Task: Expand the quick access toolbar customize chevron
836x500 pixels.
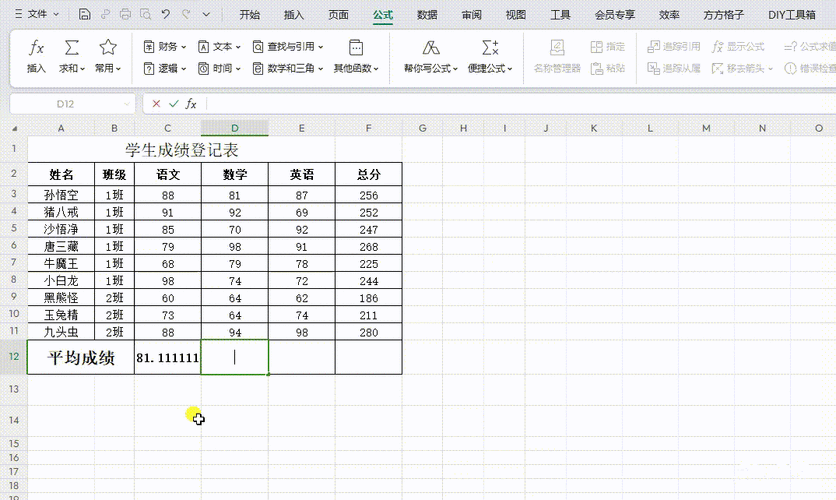Action: pyautogui.click(x=206, y=15)
